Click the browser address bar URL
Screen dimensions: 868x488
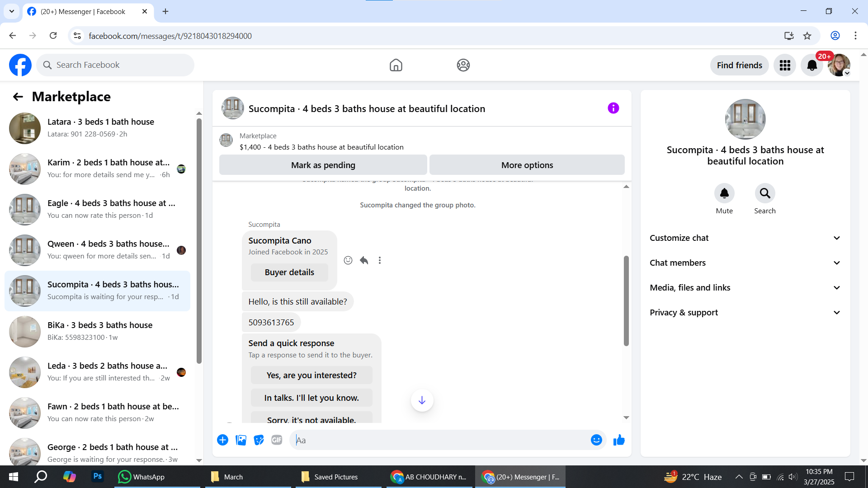tap(170, 36)
